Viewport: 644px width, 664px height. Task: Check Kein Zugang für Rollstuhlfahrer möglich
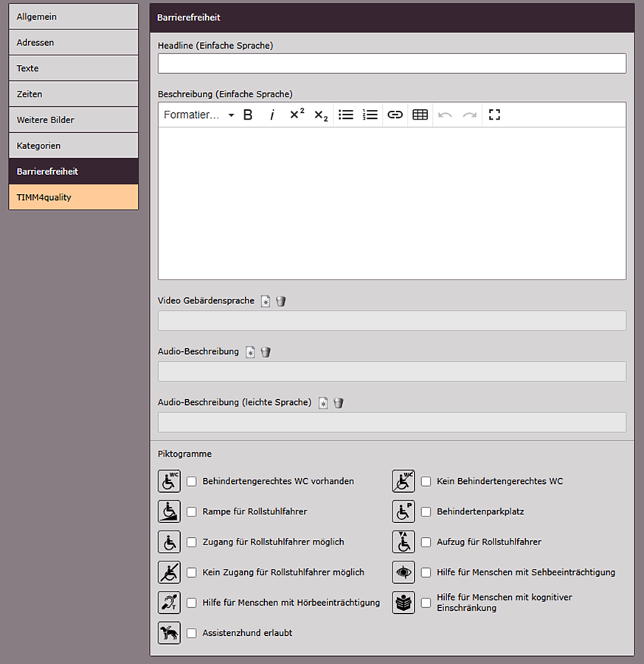coord(192,573)
